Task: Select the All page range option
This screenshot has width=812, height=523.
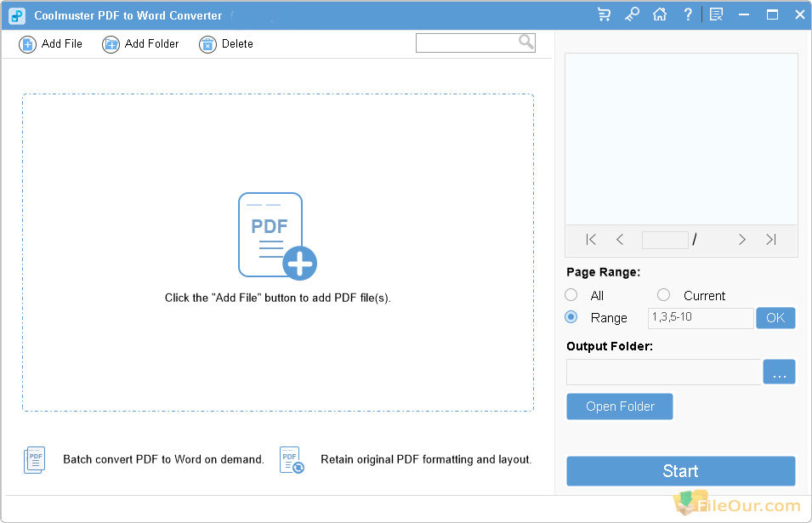Action: [571, 295]
